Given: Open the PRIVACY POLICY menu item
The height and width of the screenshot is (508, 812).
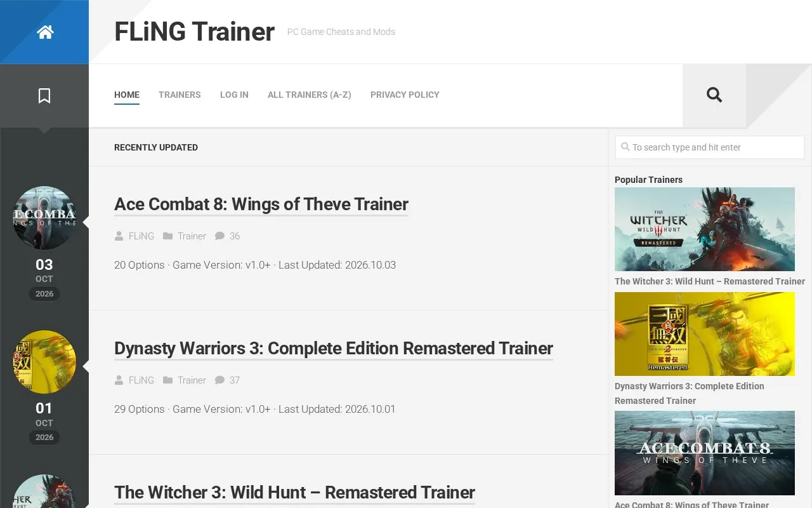Looking at the screenshot, I should click(405, 95).
